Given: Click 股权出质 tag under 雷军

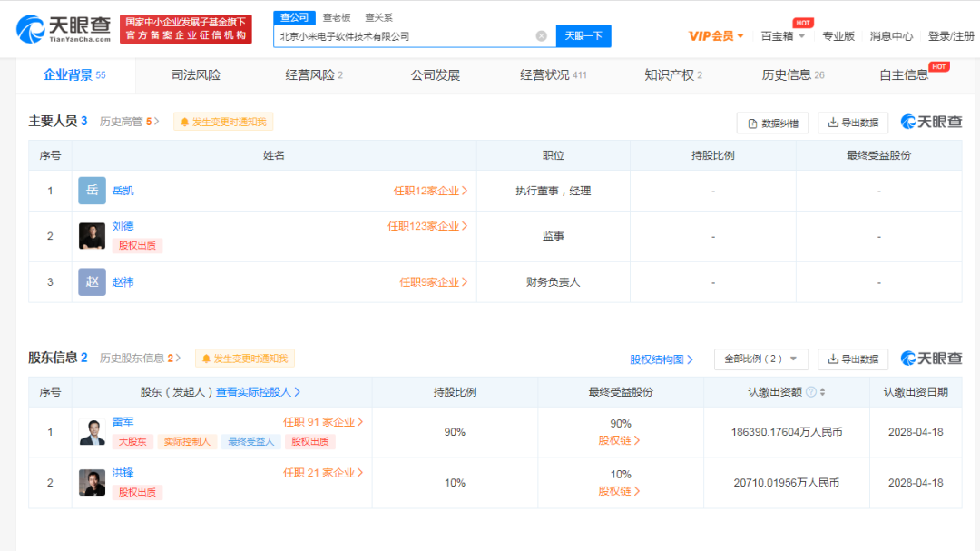Looking at the screenshot, I should [x=310, y=441].
